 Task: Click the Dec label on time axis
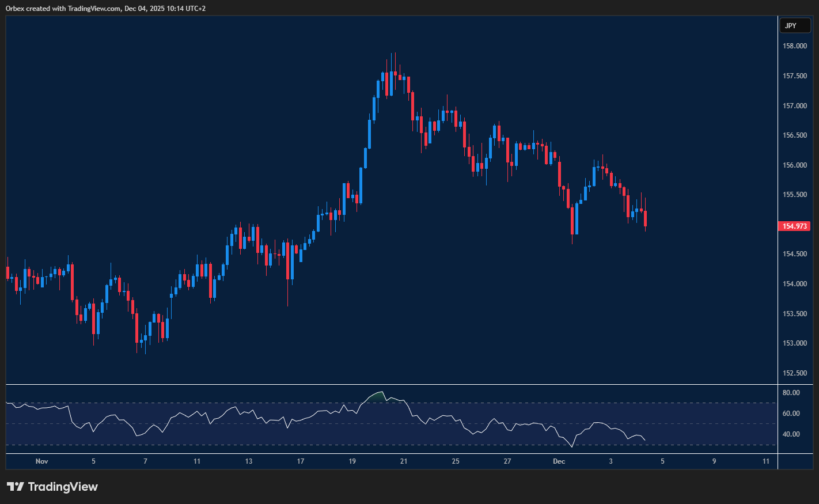[559, 461]
